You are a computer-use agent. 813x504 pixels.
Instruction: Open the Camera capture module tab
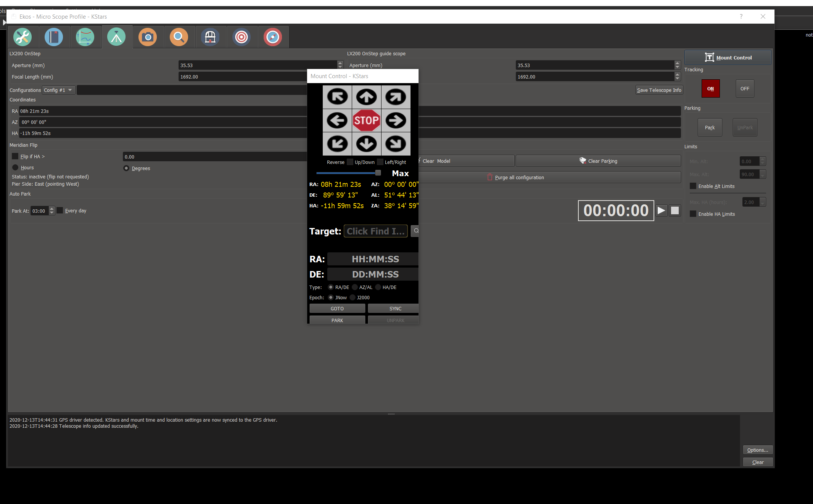pyautogui.click(x=148, y=37)
